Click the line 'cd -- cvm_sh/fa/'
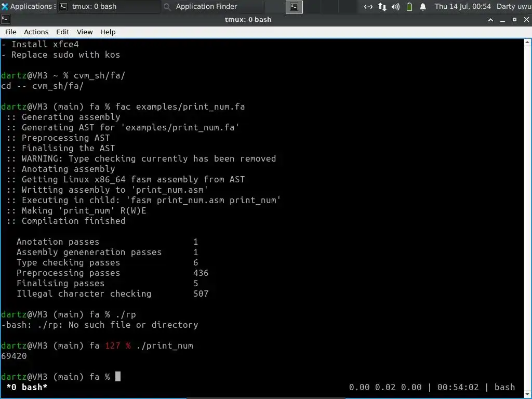532x399 pixels. [43, 86]
